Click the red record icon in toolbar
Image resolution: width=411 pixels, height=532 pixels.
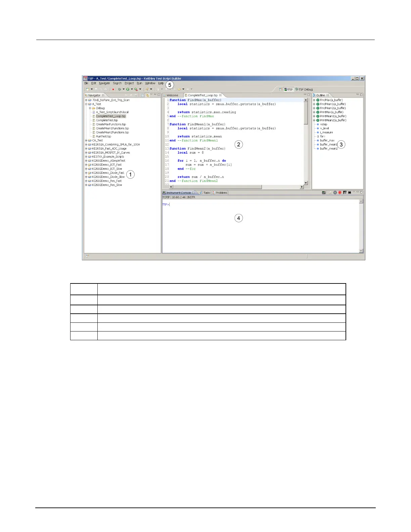(113, 89)
